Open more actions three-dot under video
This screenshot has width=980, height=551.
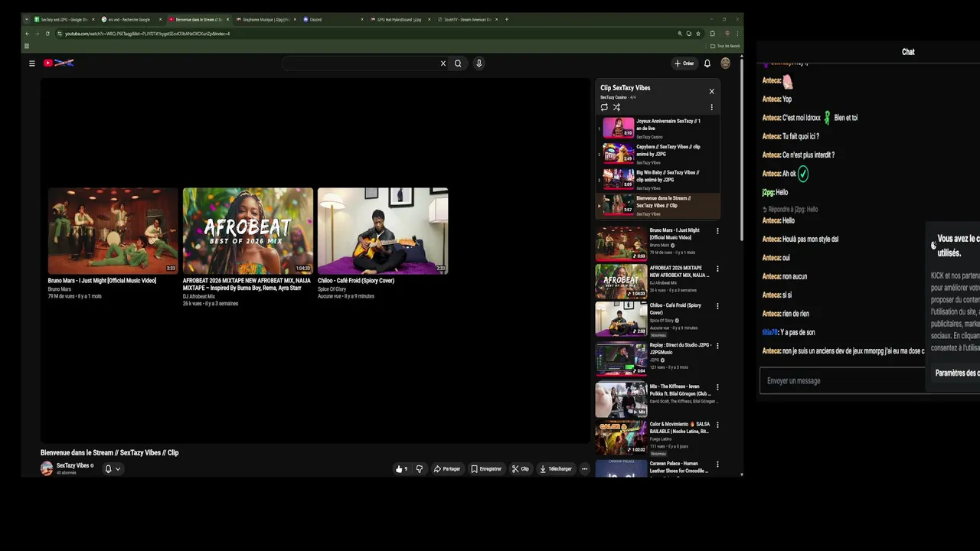coord(584,468)
